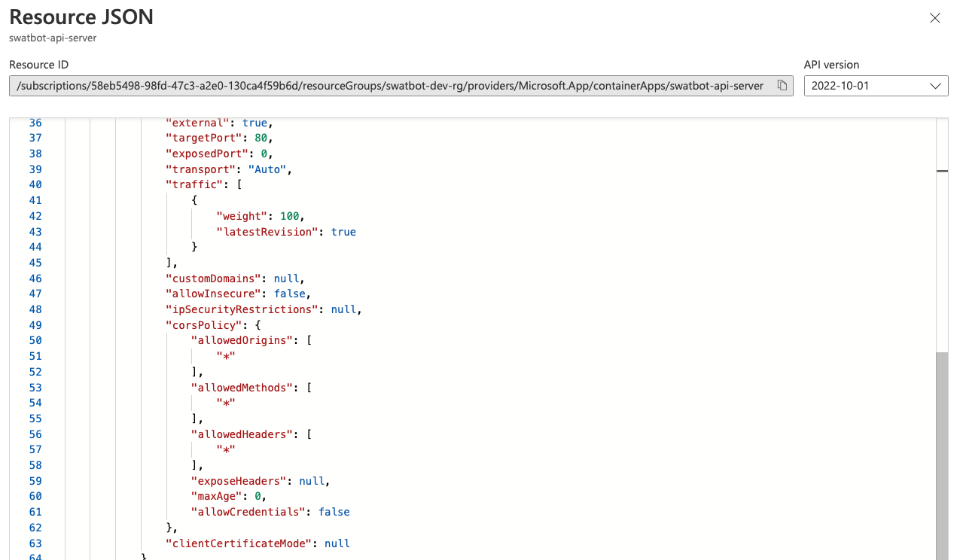The width and height of the screenshot is (957, 560).
Task: Click inside the Resource ID input field
Action: [376, 85]
